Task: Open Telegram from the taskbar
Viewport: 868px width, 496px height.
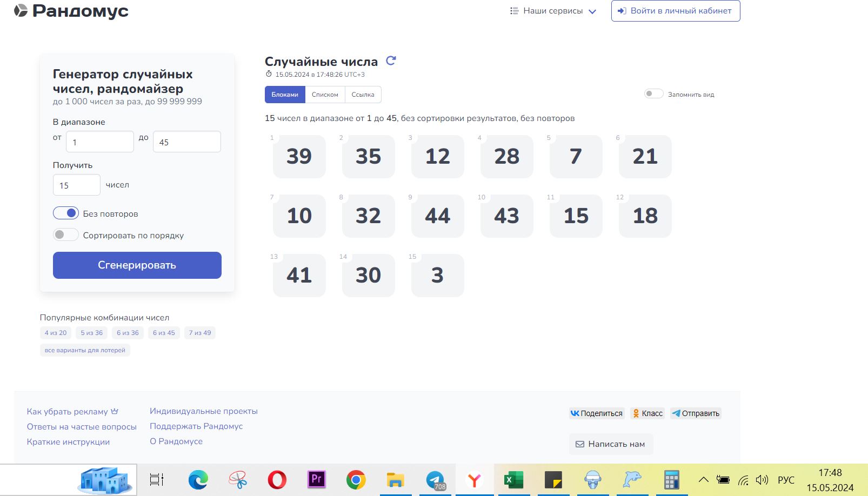Action: coord(435,480)
